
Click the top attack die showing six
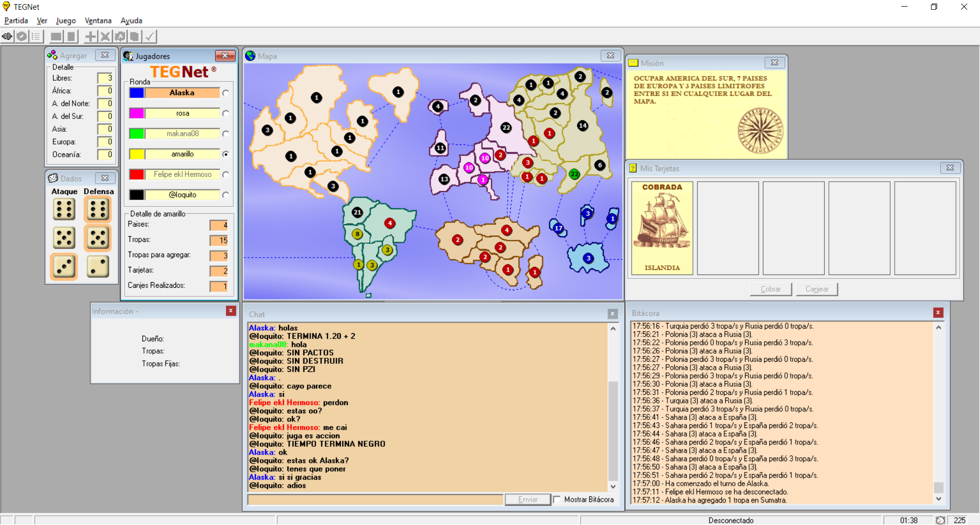point(64,209)
